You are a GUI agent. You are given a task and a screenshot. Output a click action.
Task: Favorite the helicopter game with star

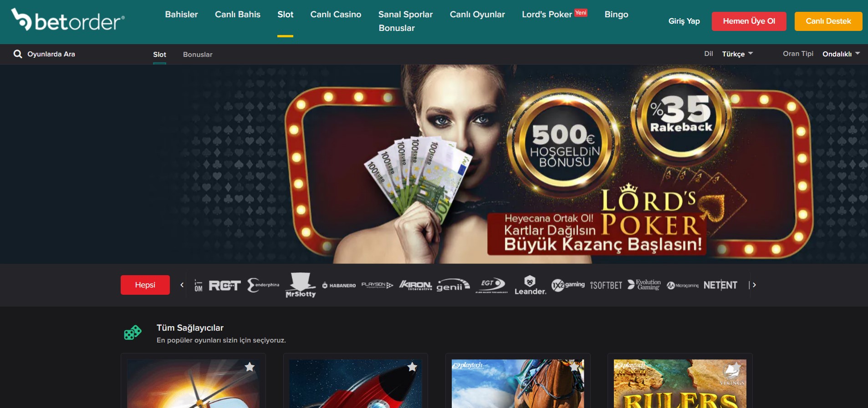pos(250,367)
